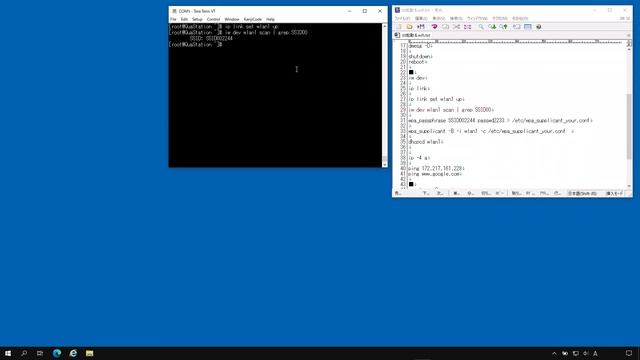
Task: Click the 'ping www.google.com' line in the editor
Action: tap(435, 173)
